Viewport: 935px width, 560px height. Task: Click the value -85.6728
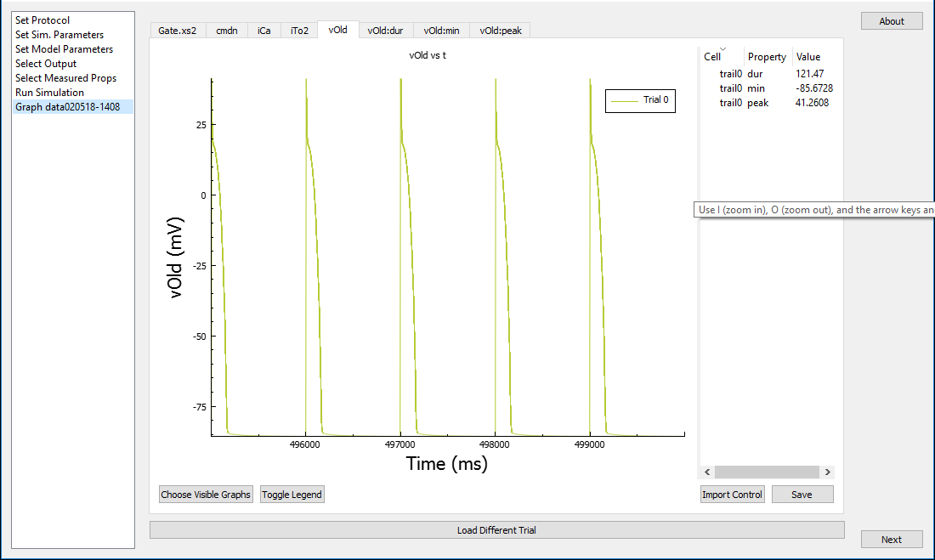(x=814, y=88)
